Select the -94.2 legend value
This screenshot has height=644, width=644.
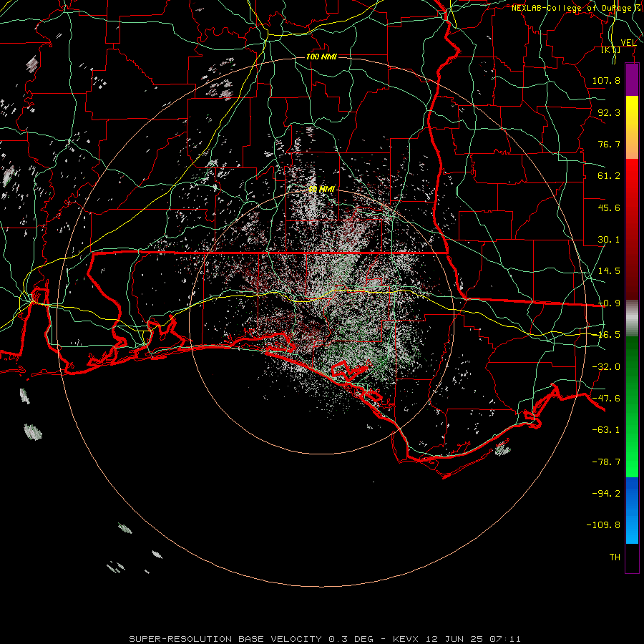point(606,494)
